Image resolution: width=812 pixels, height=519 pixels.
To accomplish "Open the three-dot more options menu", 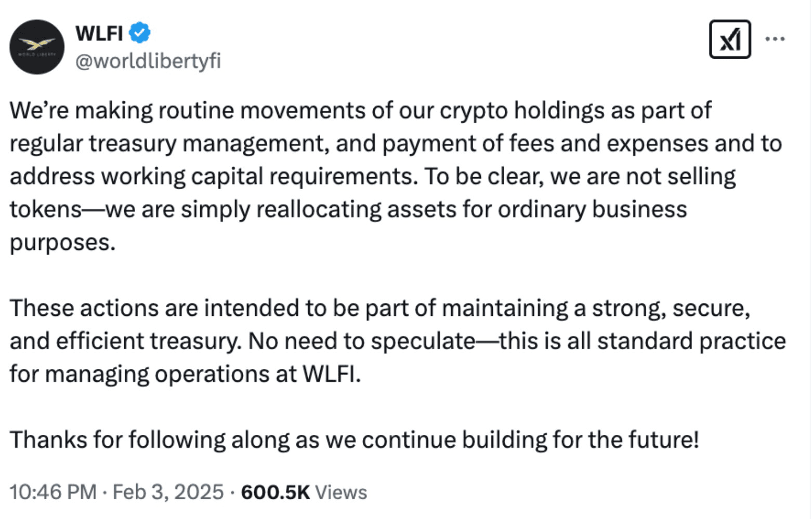I will coord(775,39).
